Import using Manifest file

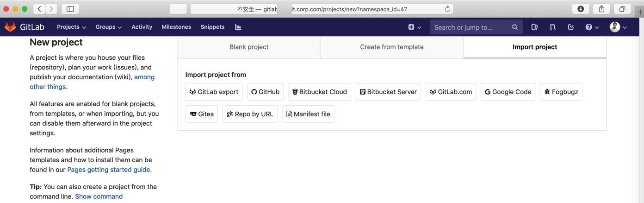coord(308,114)
